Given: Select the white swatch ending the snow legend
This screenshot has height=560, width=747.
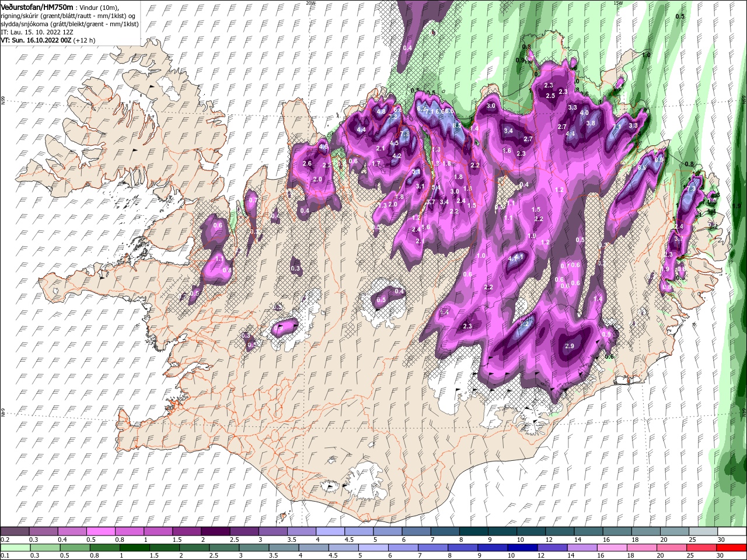Looking at the screenshot, I should click(732, 531).
